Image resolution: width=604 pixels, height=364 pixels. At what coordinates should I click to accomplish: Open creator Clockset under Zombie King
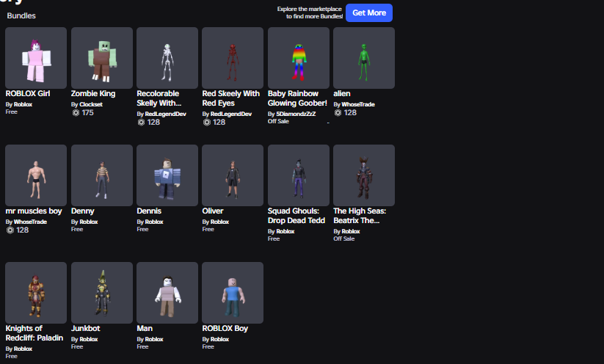click(91, 104)
